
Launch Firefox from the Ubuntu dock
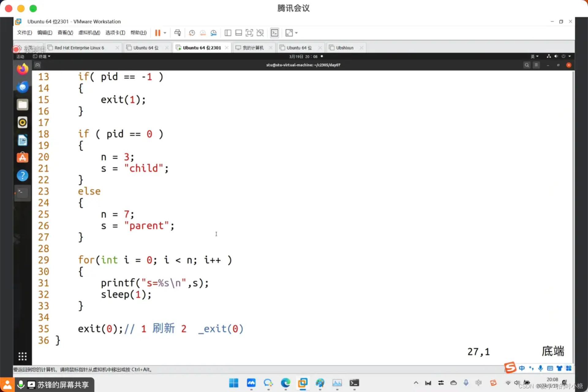coord(22,69)
